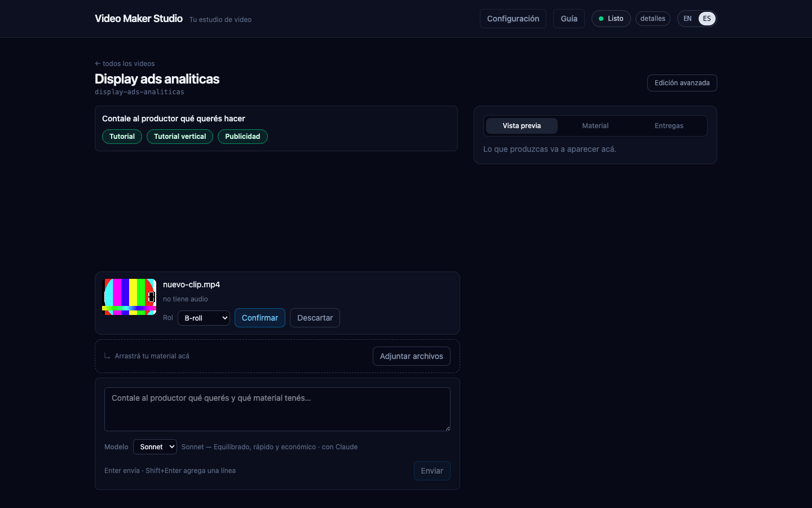
Task: Open the Guía help button
Action: 569,19
